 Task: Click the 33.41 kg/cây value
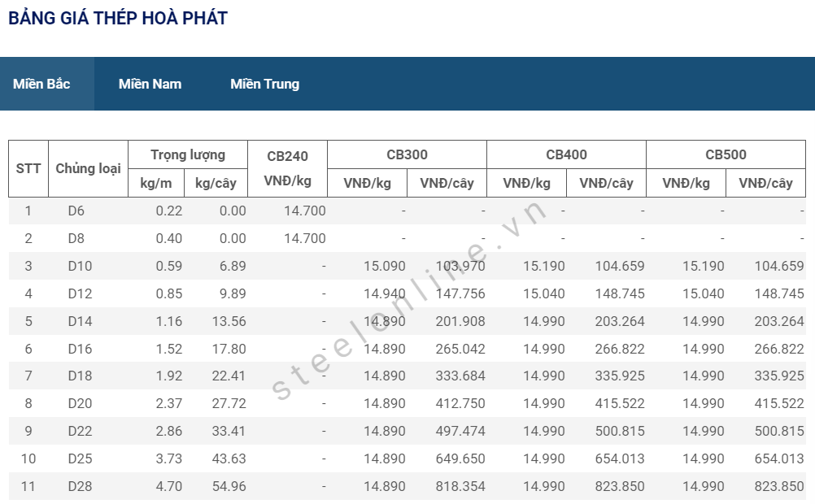229,431
